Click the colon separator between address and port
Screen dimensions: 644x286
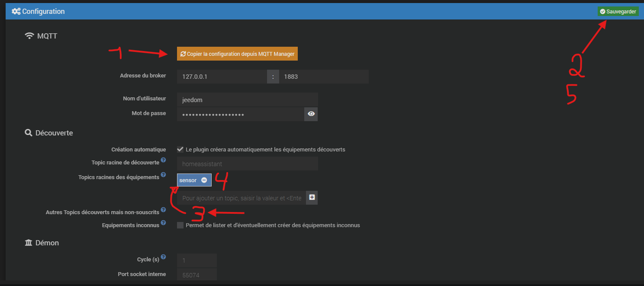coord(273,77)
